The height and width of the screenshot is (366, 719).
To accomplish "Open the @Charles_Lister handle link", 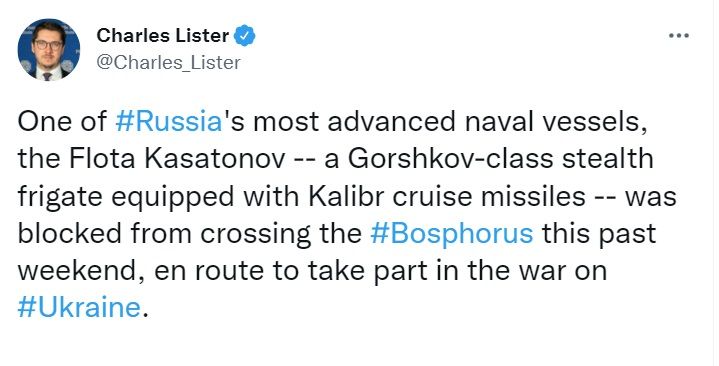I will pos(168,62).
